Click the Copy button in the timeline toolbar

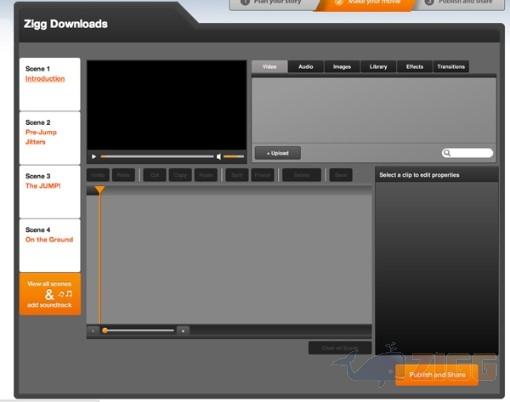click(180, 175)
